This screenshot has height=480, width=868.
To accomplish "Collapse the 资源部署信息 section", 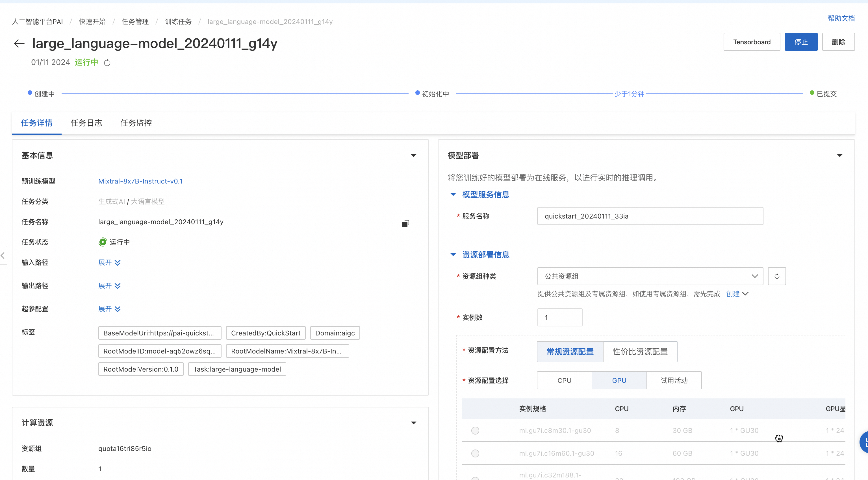I will click(453, 255).
